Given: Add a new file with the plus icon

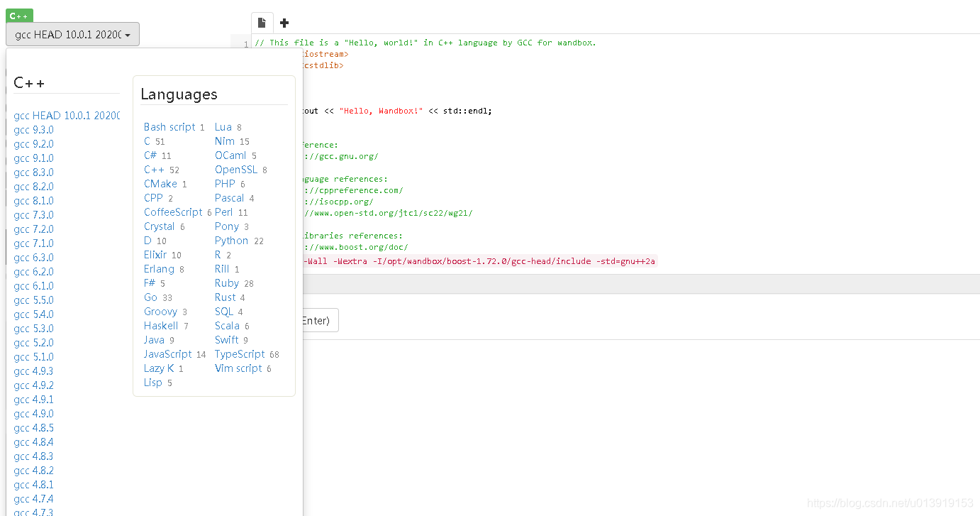Looking at the screenshot, I should 284,23.
